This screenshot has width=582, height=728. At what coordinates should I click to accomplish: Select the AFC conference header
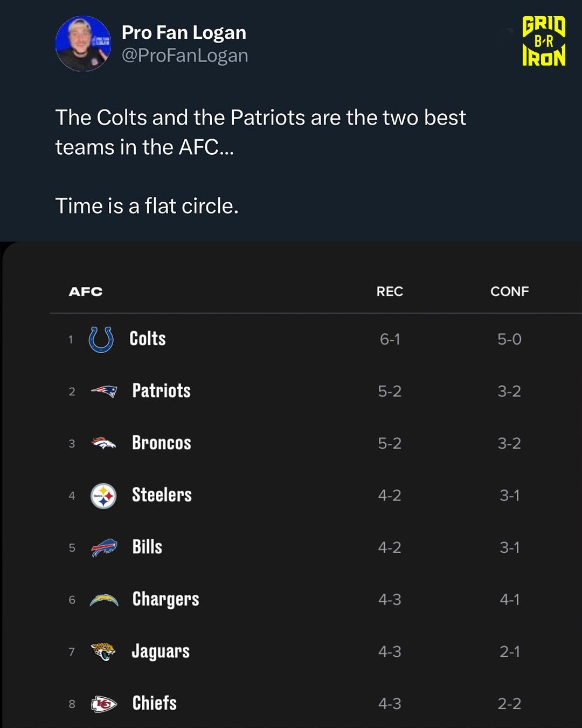[86, 292]
